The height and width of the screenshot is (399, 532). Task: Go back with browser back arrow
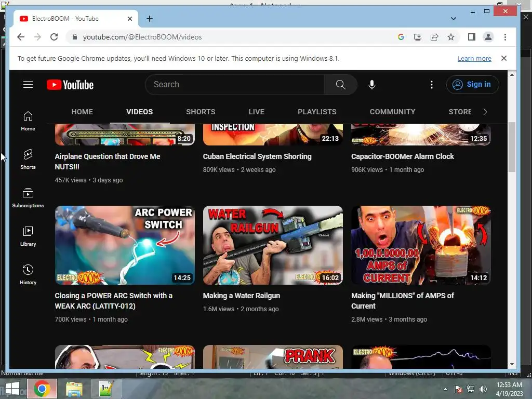(21, 37)
